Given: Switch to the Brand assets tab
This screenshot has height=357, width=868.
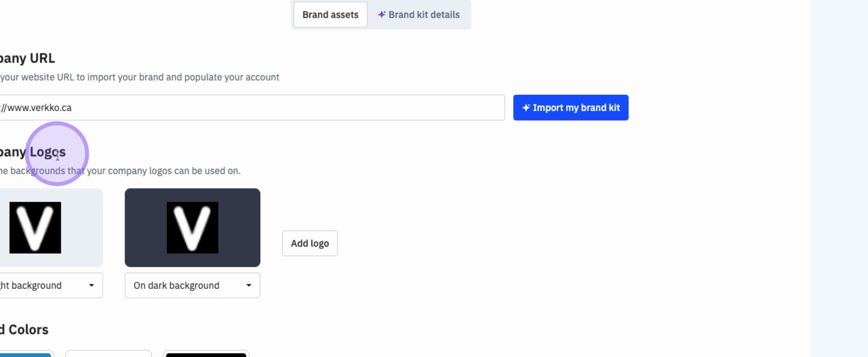Looking at the screenshot, I should click(x=330, y=15).
